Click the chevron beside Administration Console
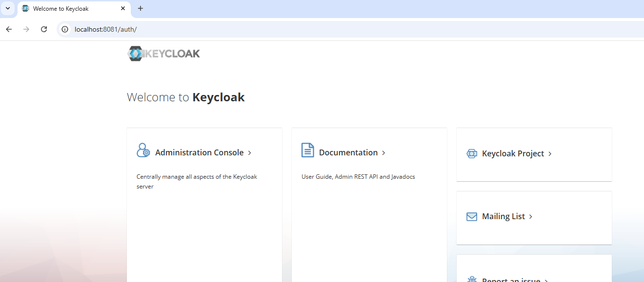Viewport: 644px width, 282px height. [250, 153]
